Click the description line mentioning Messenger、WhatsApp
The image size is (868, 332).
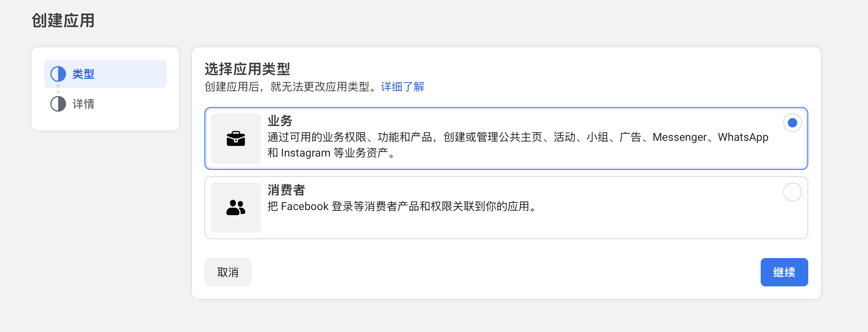tap(517, 137)
